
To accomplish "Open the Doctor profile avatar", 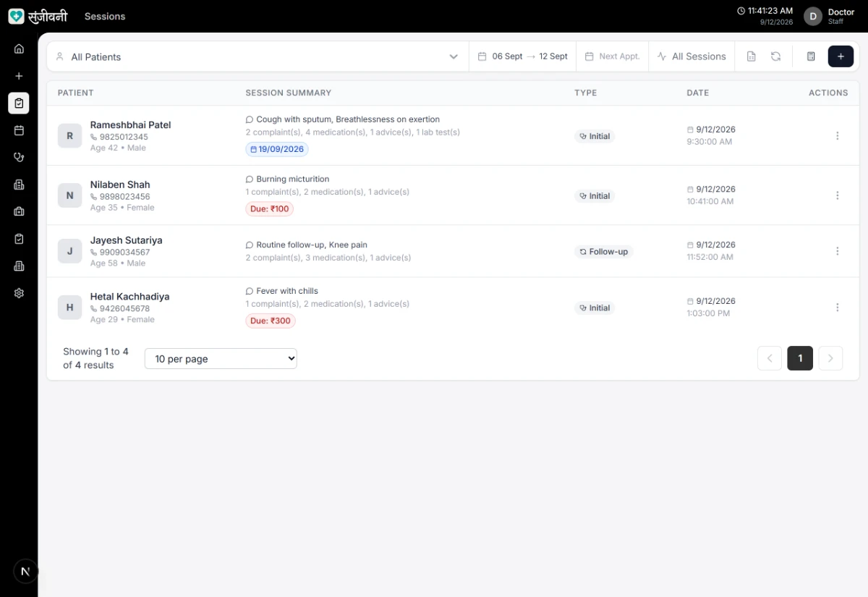I will [813, 16].
